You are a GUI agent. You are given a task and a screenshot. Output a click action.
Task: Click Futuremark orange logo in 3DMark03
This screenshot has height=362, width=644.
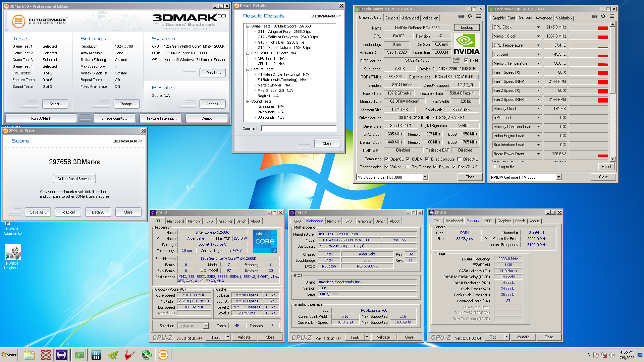click(x=18, y=21)
